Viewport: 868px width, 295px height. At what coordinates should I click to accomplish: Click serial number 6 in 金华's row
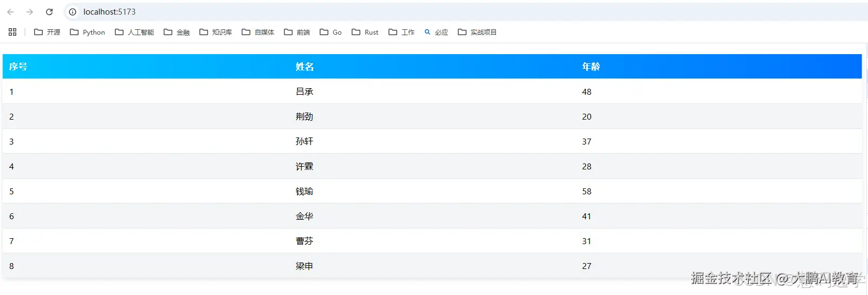point(11,217)
